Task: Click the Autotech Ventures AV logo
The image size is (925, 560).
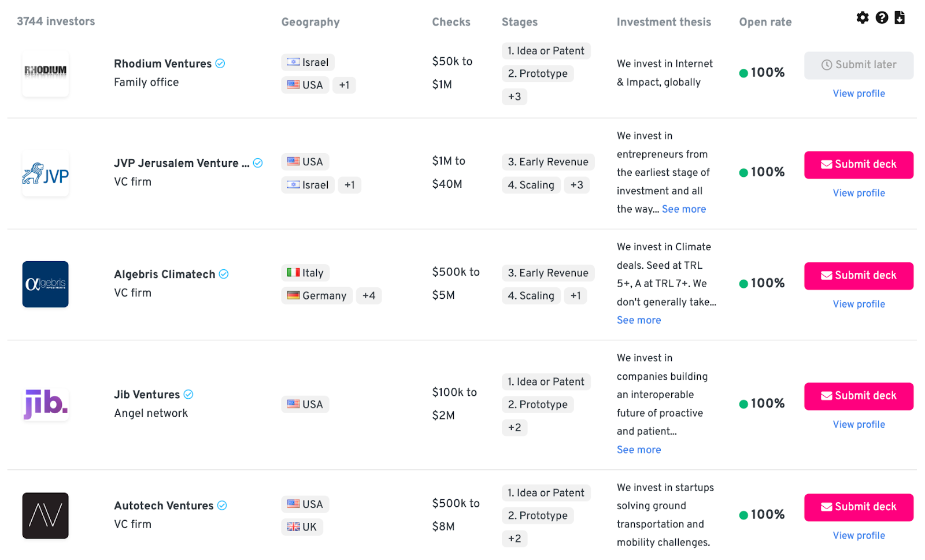Action: pos(45,515)
